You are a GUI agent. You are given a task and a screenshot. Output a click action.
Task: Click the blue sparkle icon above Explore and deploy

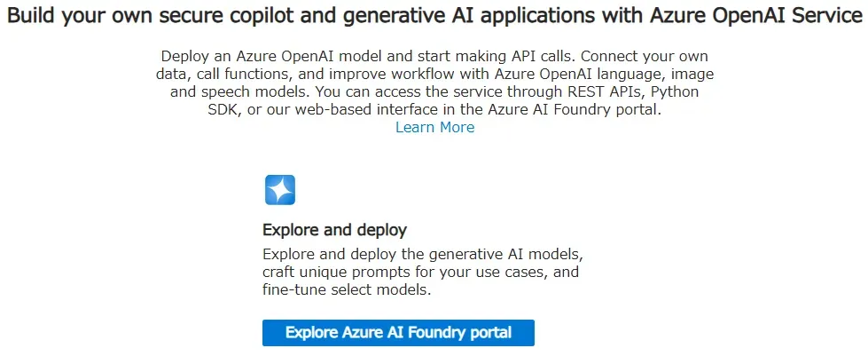pos(280,190)
